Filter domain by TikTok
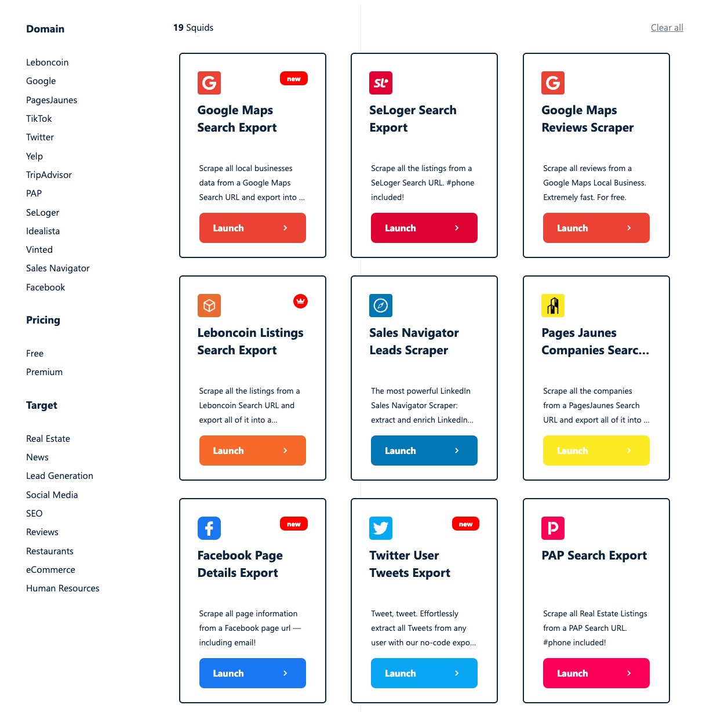Viewport: 728px width, 712px height. point(39,119)
